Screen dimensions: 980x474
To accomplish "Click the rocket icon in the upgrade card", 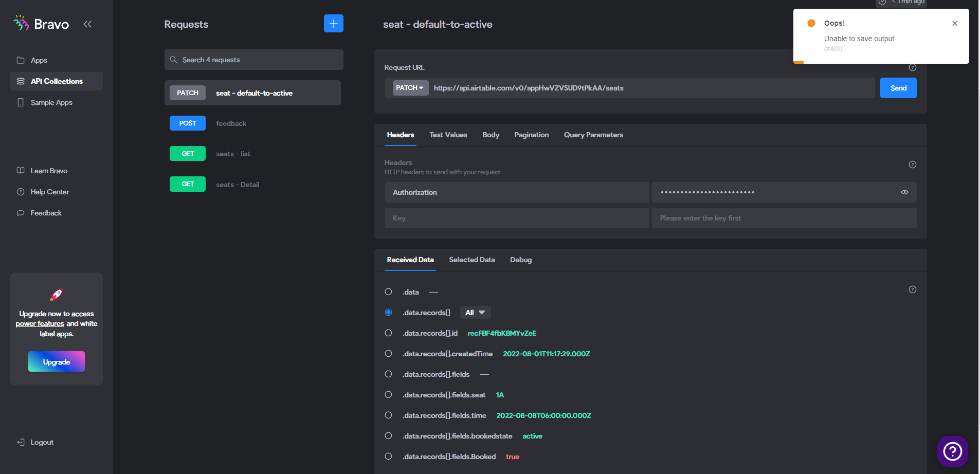I will click(x=57, y=295).
